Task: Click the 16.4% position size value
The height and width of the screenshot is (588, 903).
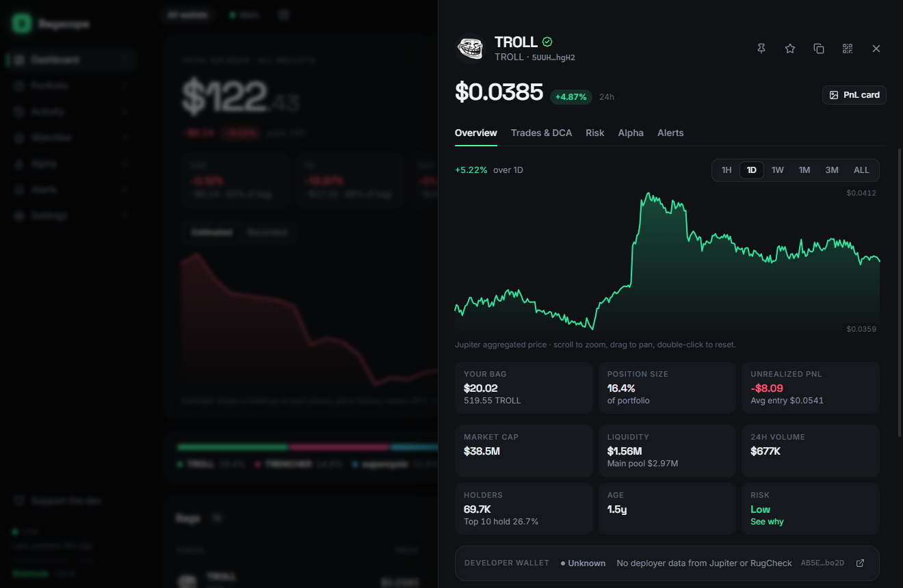Action: coord(621,388)
